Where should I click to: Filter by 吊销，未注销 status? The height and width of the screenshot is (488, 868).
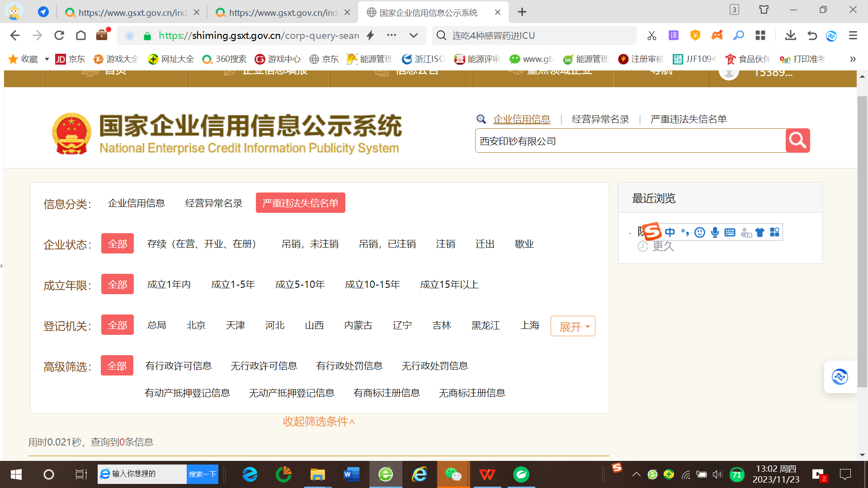pos(310,244)
